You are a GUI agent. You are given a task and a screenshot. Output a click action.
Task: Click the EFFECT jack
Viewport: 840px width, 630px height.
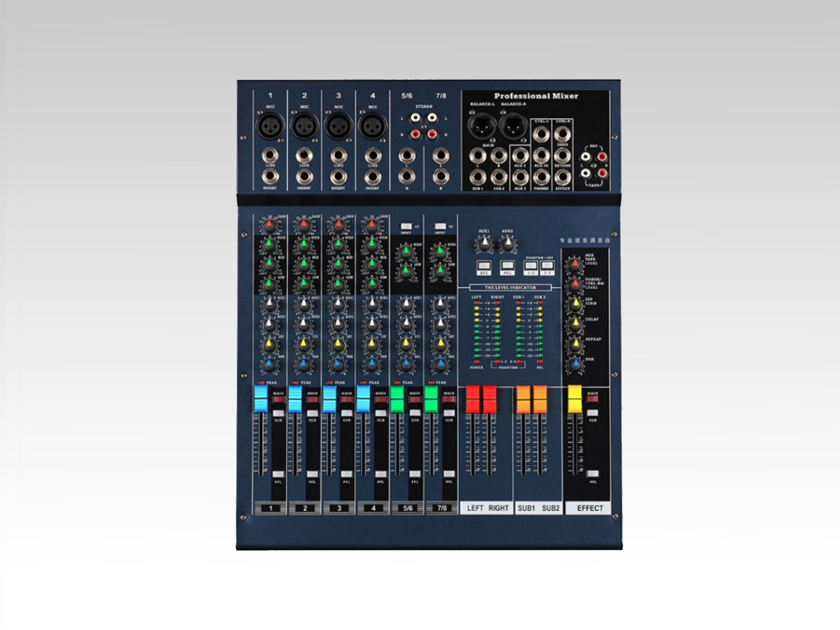tap(562, 177)
